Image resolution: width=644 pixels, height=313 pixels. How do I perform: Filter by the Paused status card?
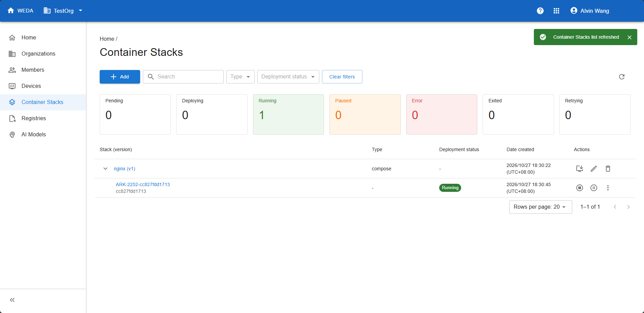pos(365,114)
